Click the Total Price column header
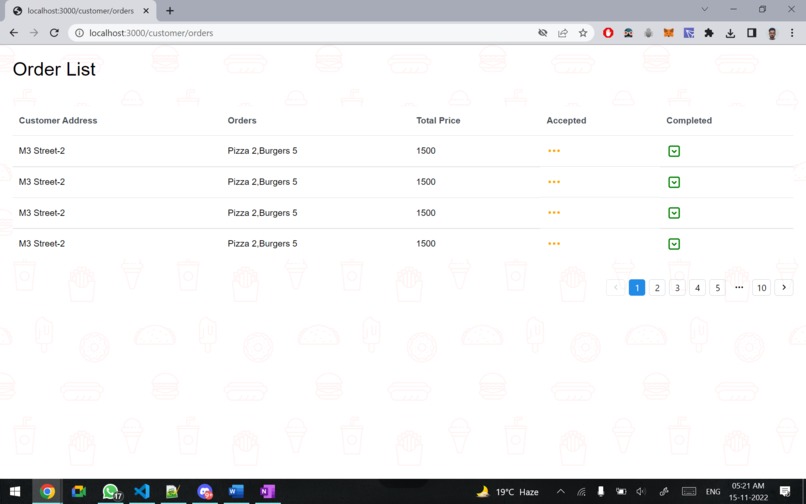 tap(438, 120)
